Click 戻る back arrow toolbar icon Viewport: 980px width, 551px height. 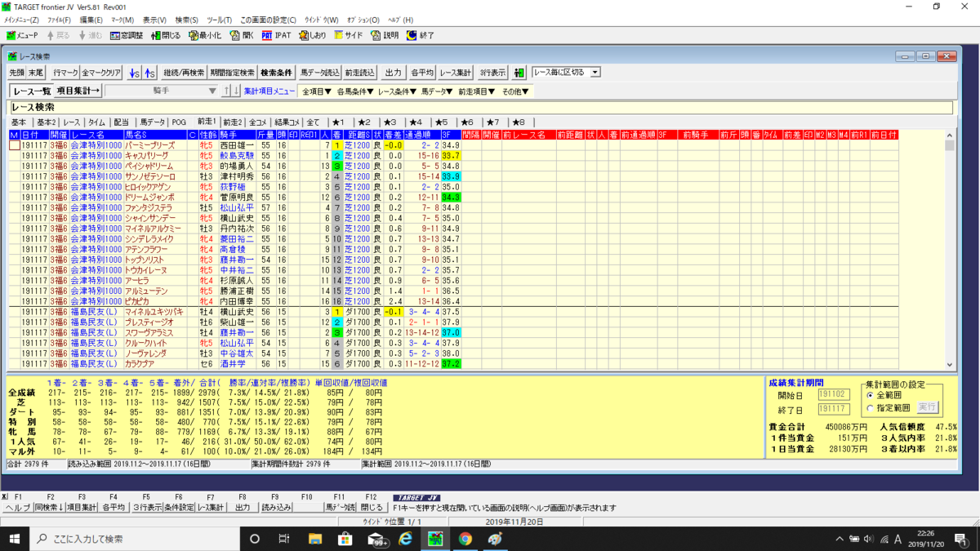60,35
